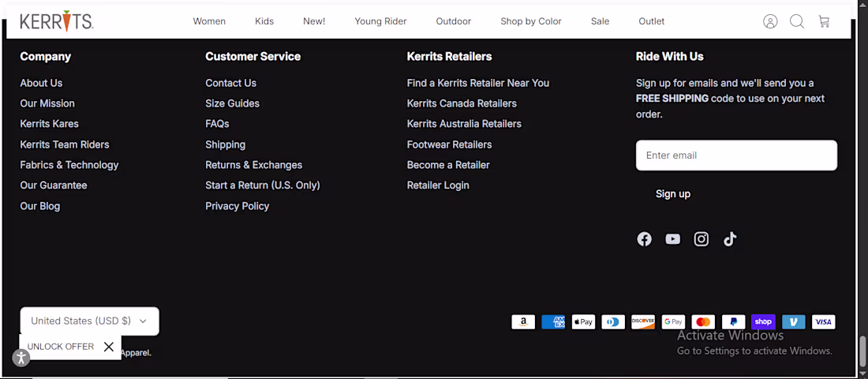
Task: Open the TikTok profile icon
Action: tap(730, 238)
